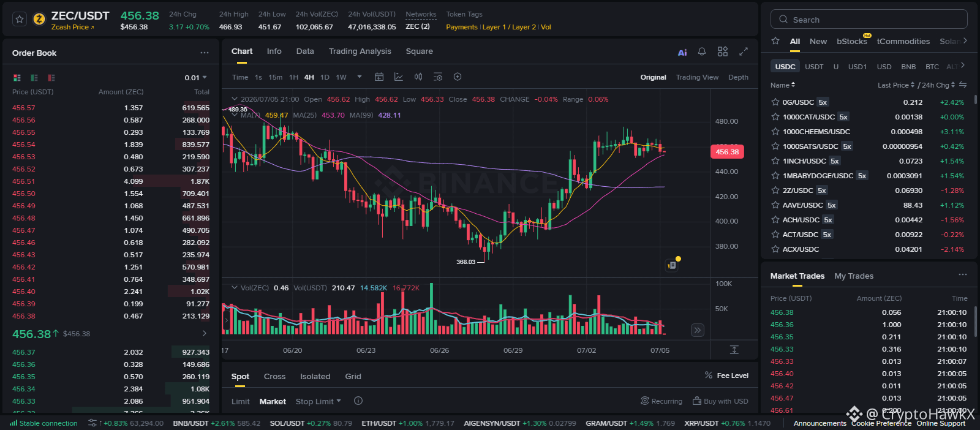Click the Recurring buy option
The width and height of the screenshot is (980, 430).
coord(661,401)
